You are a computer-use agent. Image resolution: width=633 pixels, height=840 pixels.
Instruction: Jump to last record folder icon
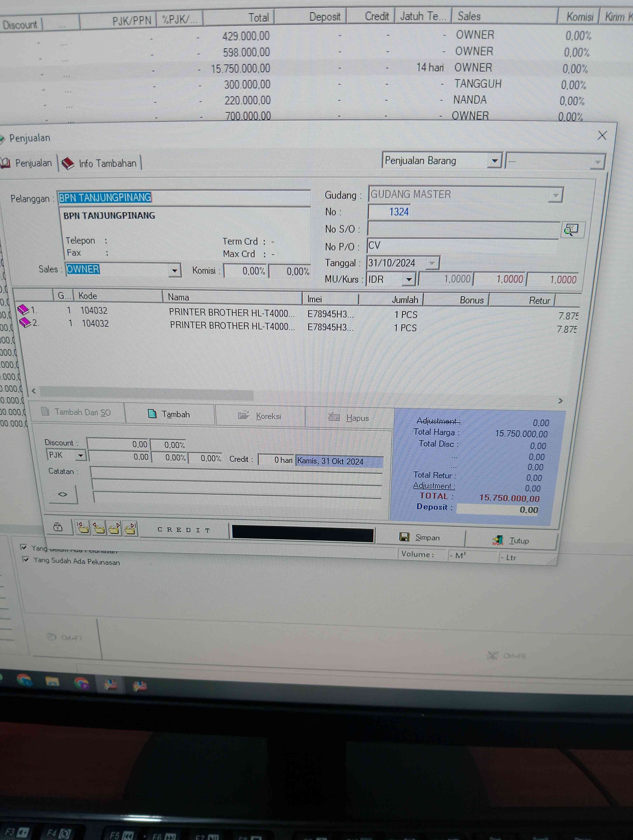point(130,528)
